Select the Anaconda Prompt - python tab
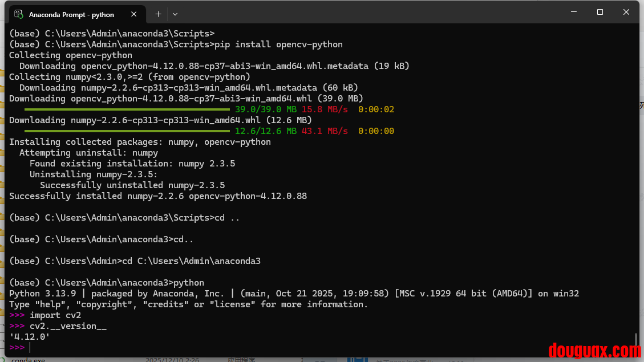 (71, 14)
